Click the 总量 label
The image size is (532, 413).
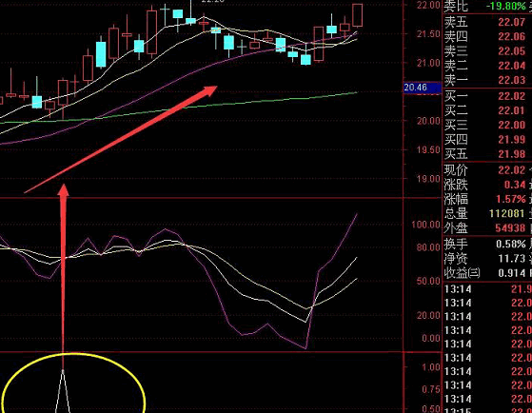point(456,213)
